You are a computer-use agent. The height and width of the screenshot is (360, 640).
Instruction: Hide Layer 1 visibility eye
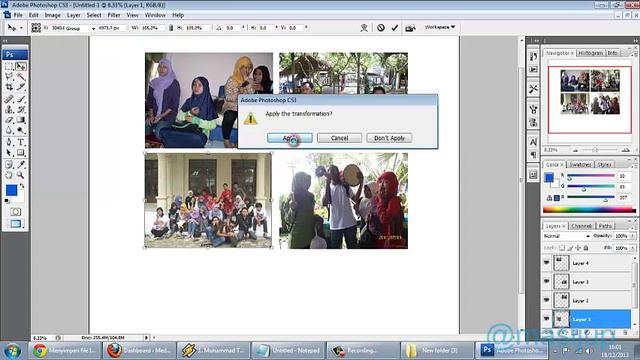(x=547, y=319)
